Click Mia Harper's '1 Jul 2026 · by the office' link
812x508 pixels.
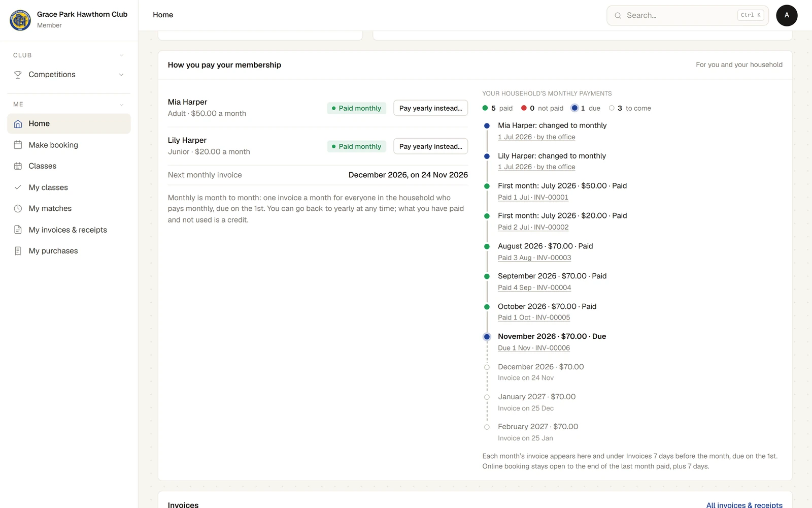coord(536,137)
